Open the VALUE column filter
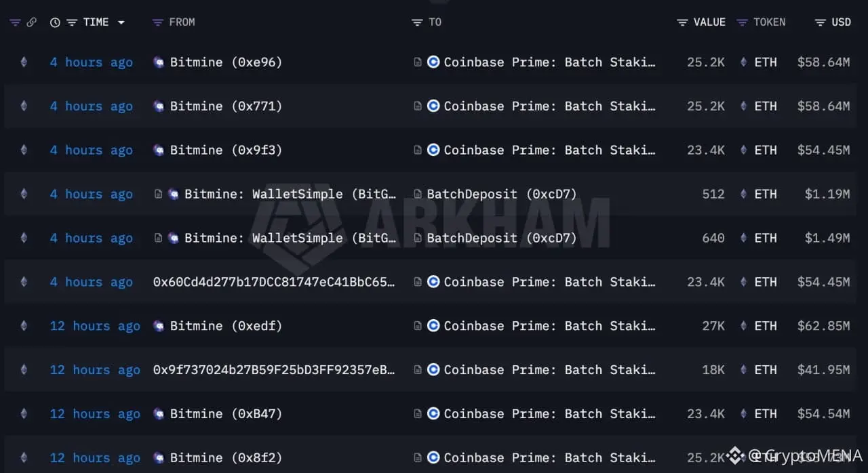868x473 pixels. 682,22
